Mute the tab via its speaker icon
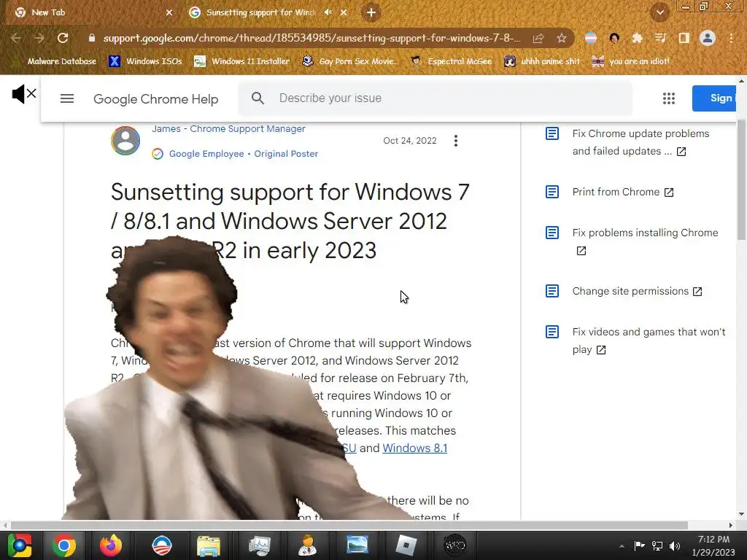 pos(328,12)
